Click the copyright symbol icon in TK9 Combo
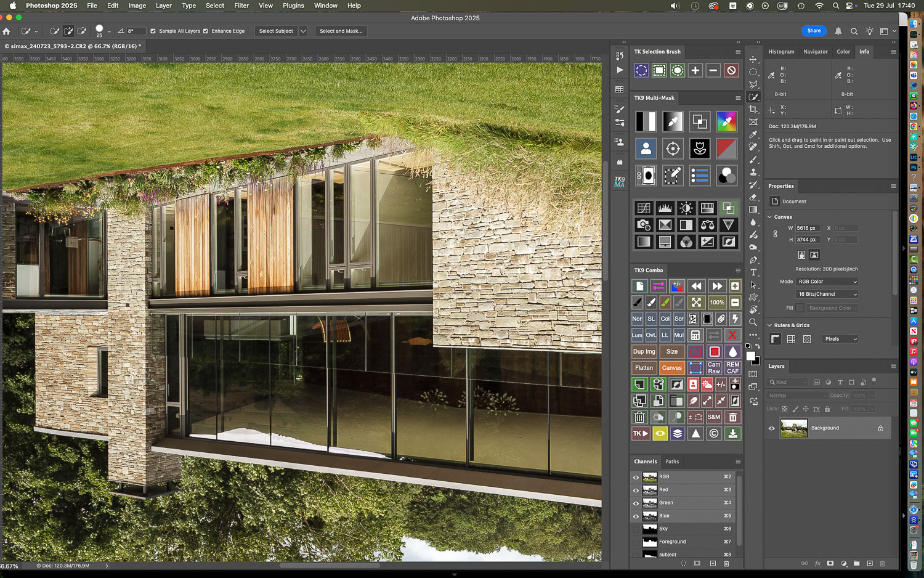Image resolution: width=924 pixels, height=578 pixels. click(714, 433)
